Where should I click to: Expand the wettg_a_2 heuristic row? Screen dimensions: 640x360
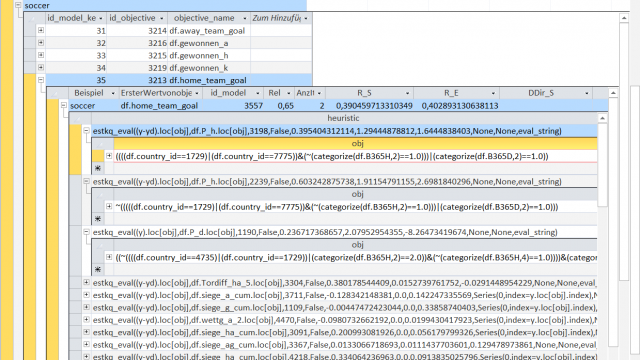click(x=87, y=320)
